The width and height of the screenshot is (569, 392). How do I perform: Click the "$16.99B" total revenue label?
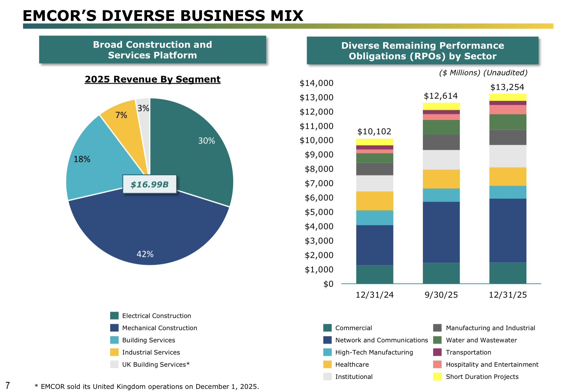(x=150, y=184)
